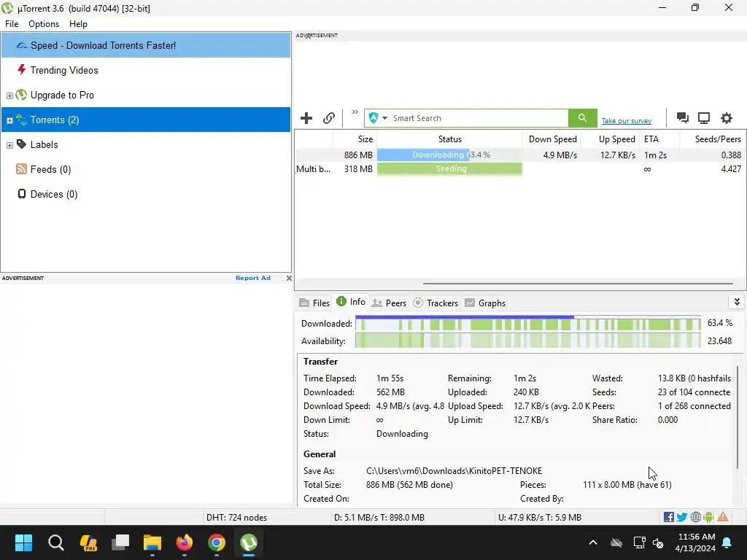
Task: Click the Add Torrent plus icon
Action: [x=306, y=118]
